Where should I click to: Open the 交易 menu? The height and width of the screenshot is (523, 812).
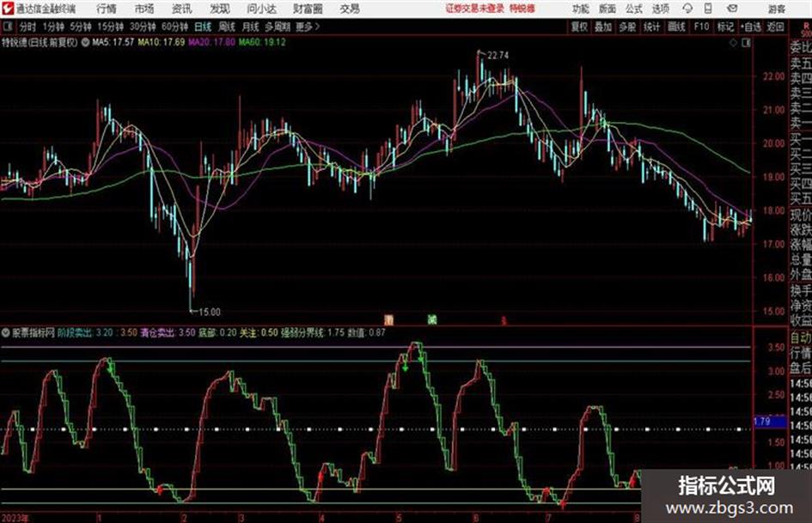point(350,9)
